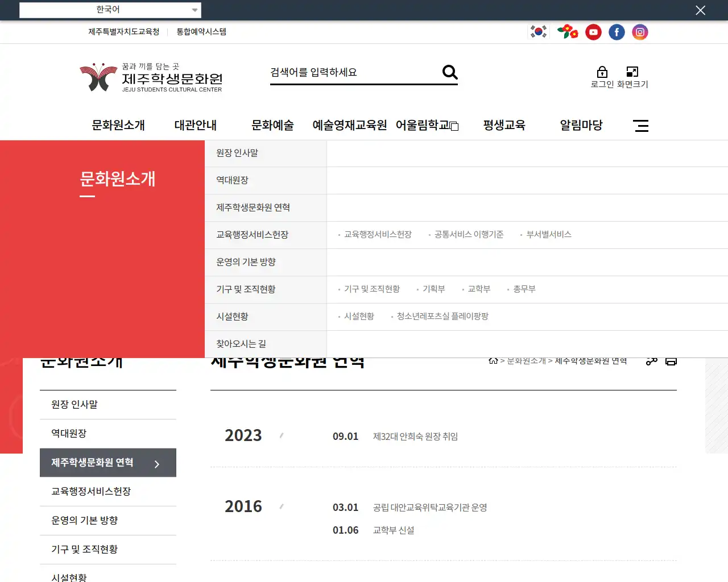The width and height of the screenshot is (728, 582).
Task: Open 통합예약시스템 link
Action: click(x=201, y=32)
